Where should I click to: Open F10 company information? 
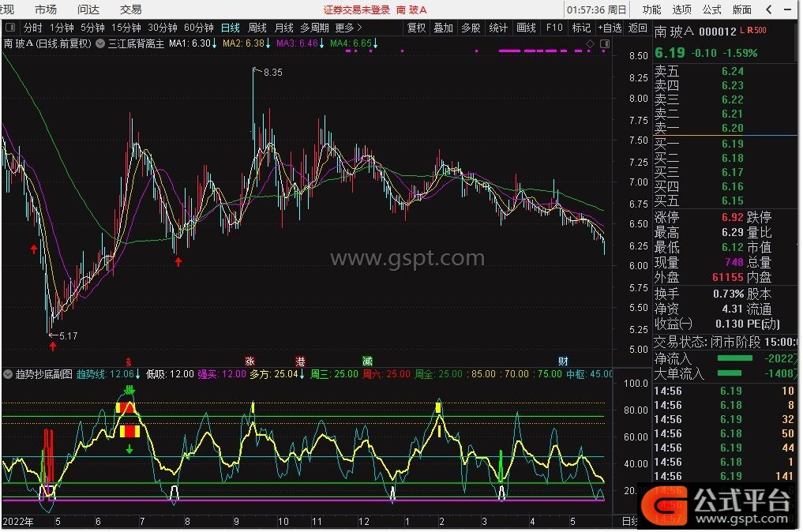(554, 28)
